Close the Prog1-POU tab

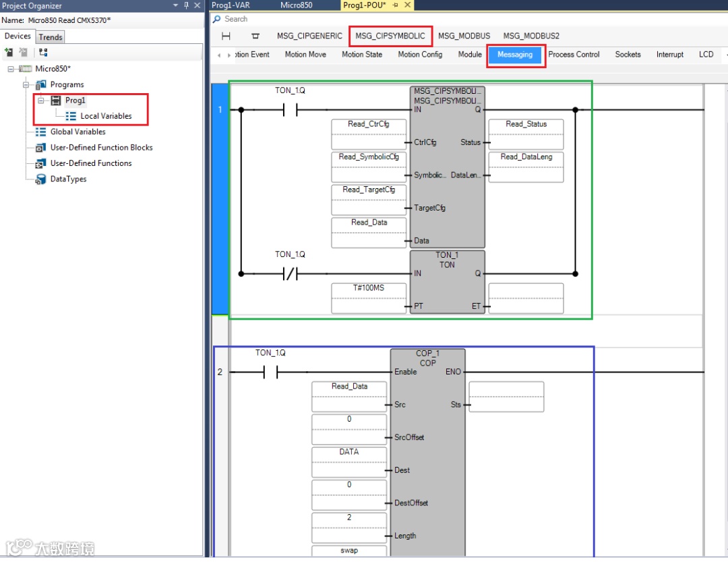407,5
